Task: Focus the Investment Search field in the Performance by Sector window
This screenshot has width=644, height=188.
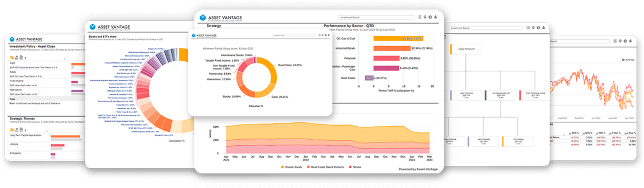Action: click(376, 17)
